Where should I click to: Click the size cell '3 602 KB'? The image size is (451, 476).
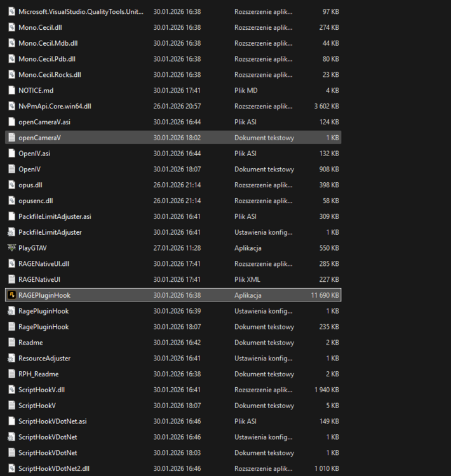(326, 106)
